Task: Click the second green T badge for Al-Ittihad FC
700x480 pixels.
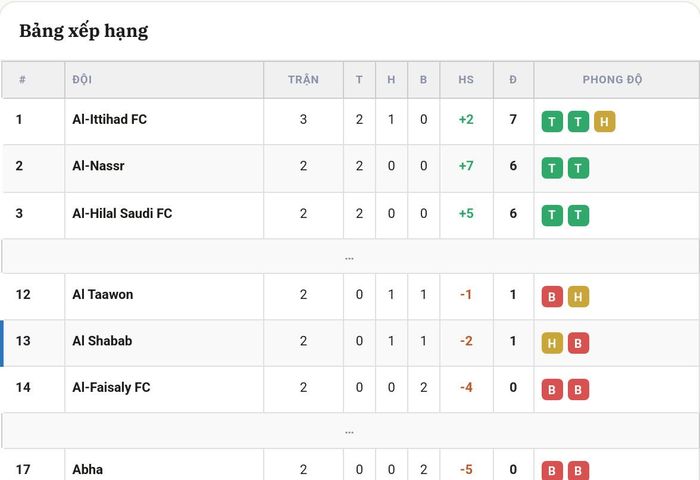Action: click(x=578, y=121)
